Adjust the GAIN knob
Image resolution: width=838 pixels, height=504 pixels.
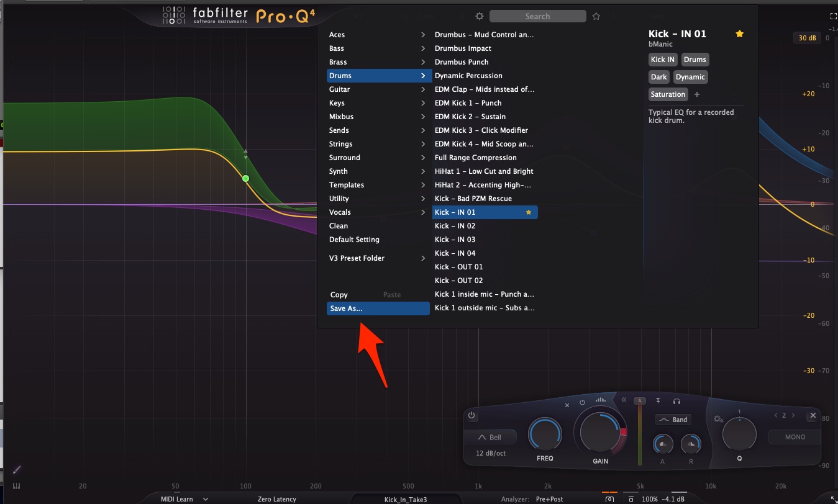click(601, 432)
